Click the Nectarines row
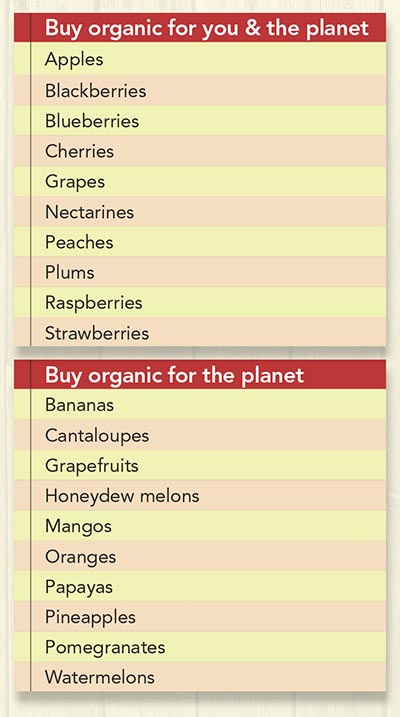 coord(200,212)
